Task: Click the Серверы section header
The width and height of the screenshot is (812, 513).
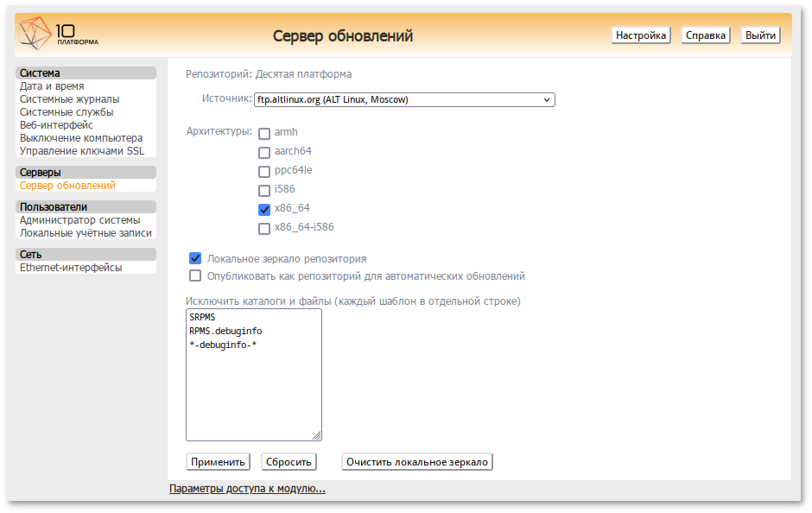Action: [86, 173]
